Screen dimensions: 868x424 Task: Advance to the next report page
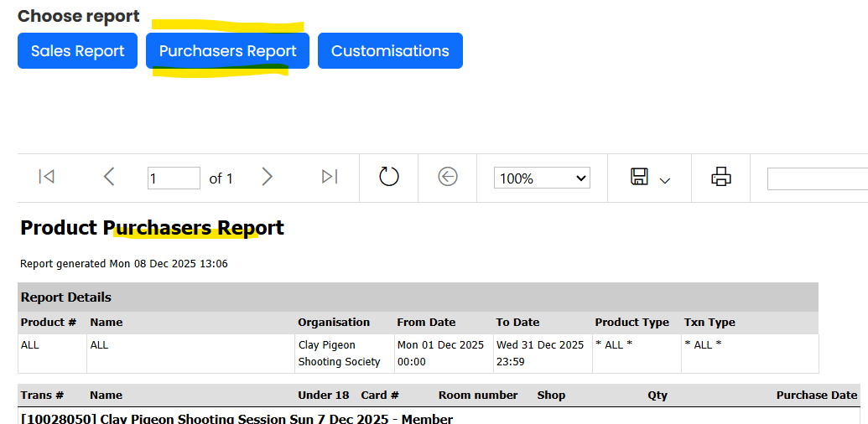click(x=267, y=177)
